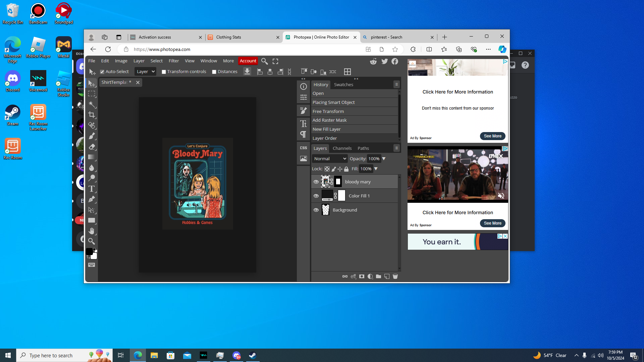Select the Zoom tool in toolbar
Screen dimensions: 644x362
(x=92, y=241)
